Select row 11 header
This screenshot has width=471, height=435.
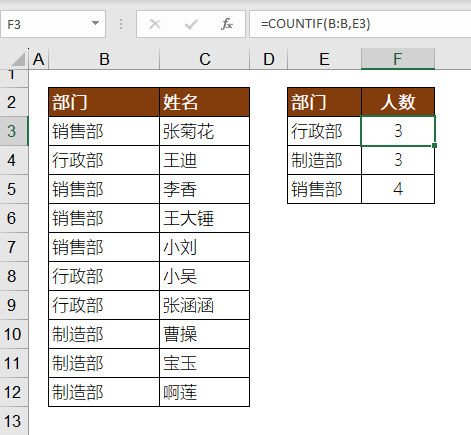point(14,363)
